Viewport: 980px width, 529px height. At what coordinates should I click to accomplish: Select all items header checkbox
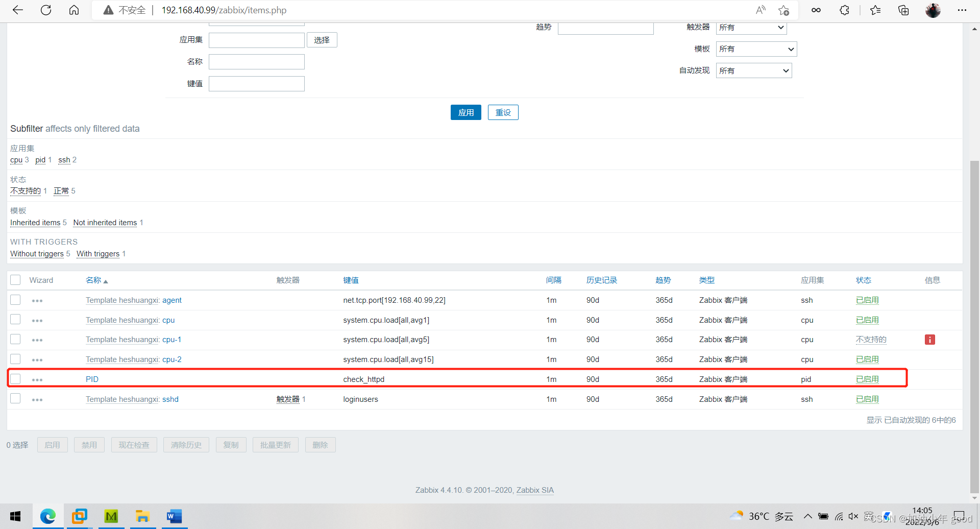[15, 280]
